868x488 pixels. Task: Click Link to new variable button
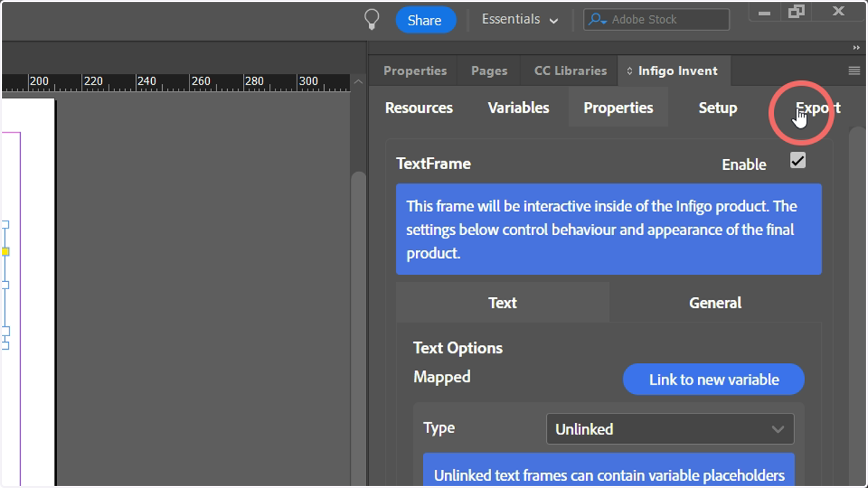[x=713, y=380]
